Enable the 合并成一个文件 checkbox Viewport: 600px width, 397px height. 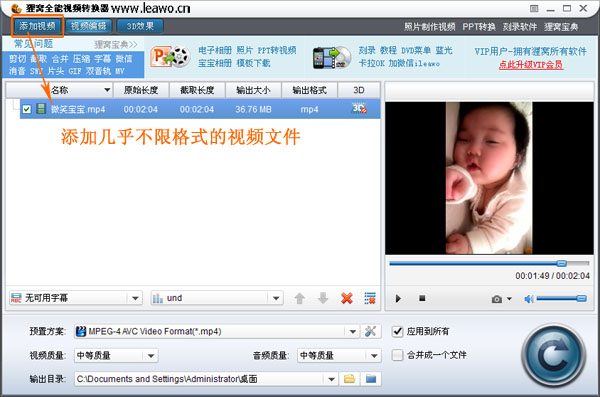point(398,355)
